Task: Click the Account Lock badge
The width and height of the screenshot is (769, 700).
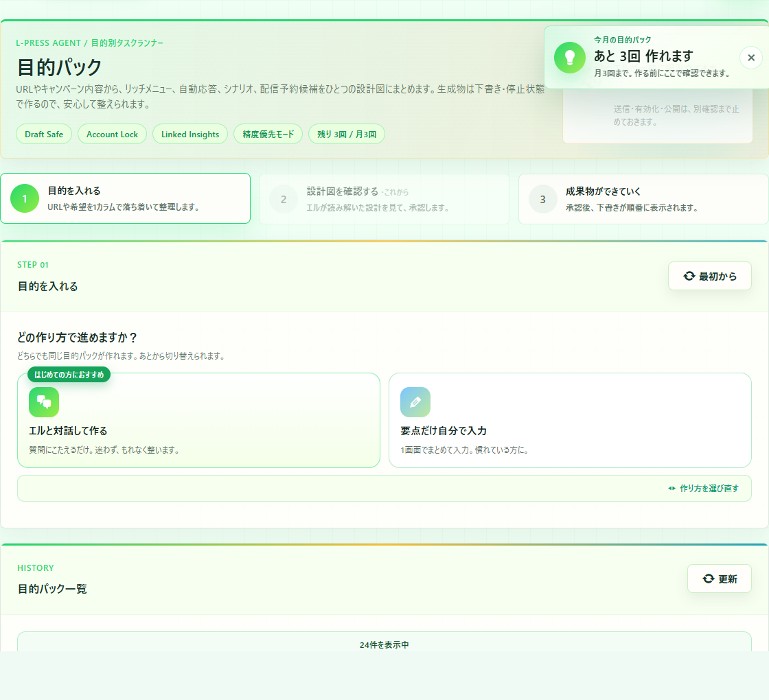Action: [113, 135]
